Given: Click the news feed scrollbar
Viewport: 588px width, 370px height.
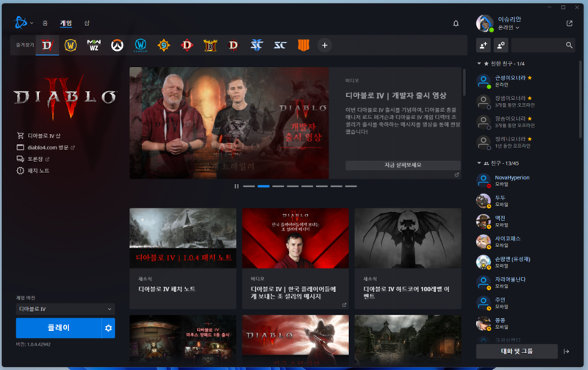Looking at the screenshot, I should (x=465, y=82).
